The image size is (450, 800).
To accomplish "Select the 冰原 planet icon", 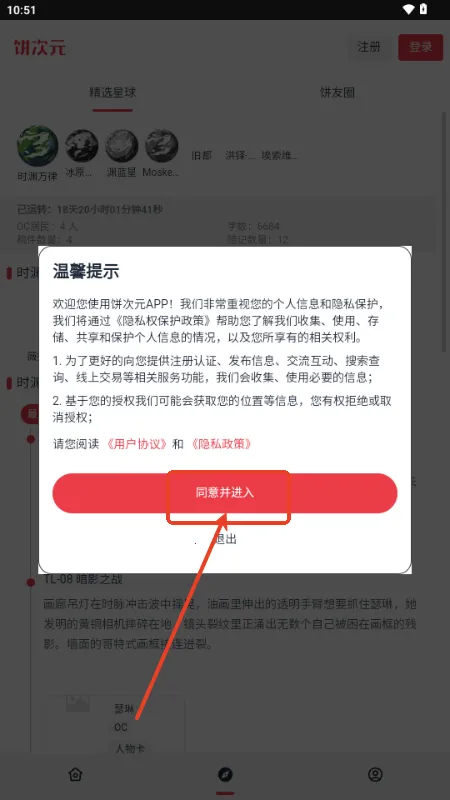I will point(82,146).
